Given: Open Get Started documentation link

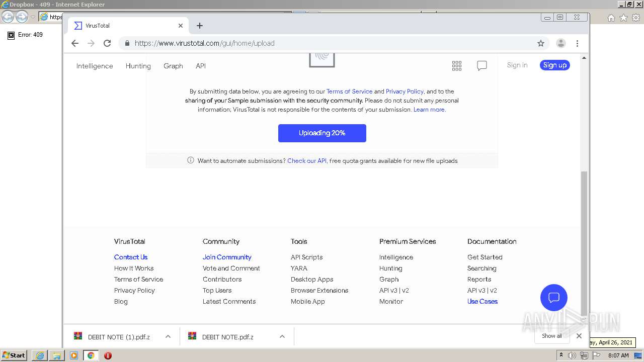Looking at the screenshot, I should (x=485, y=257).
